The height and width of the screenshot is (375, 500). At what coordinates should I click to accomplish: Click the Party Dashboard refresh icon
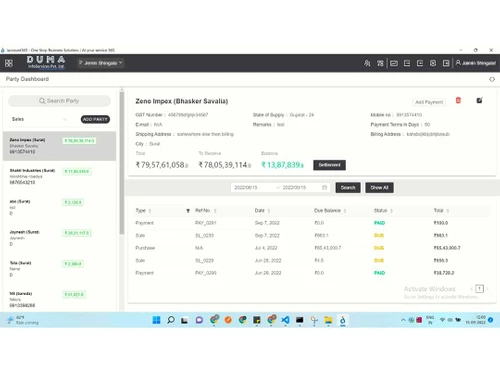click(x=492, y=79)
